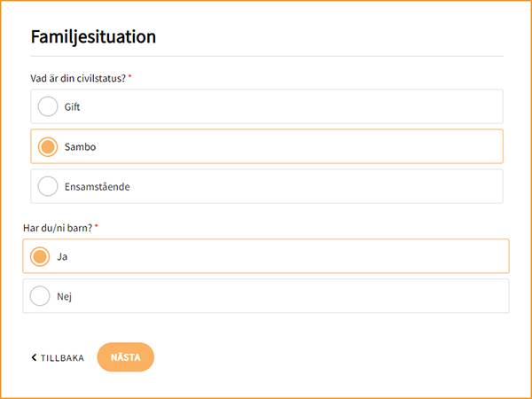Click the back chevron arrow icon
The height and width of the screenshot is (399, 532).
pyautogui.click(x=34, y=357)
